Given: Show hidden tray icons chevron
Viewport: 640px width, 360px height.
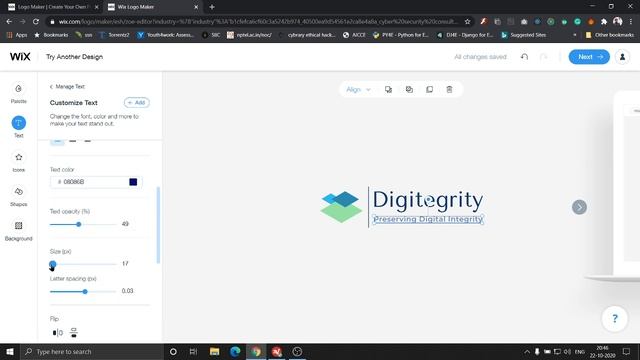Looking at the screenshot, I should (x=527, y=351).
